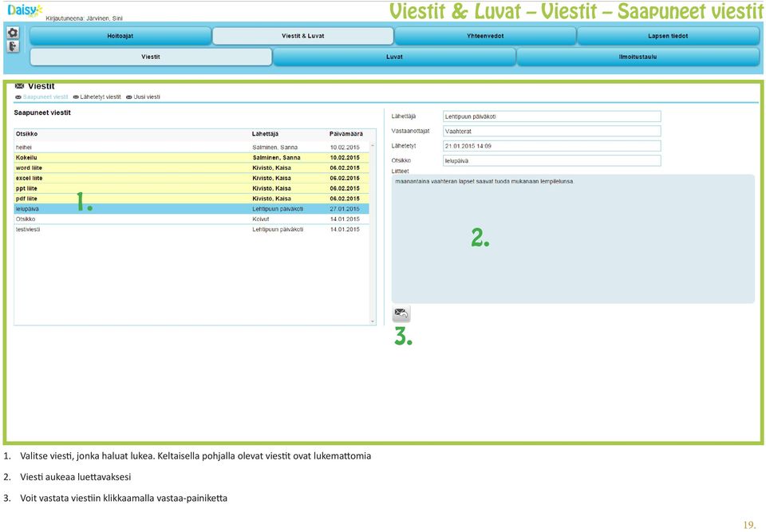
Task: Select the highlighted 'lelupäivä' message row
Action: [191, 209]
